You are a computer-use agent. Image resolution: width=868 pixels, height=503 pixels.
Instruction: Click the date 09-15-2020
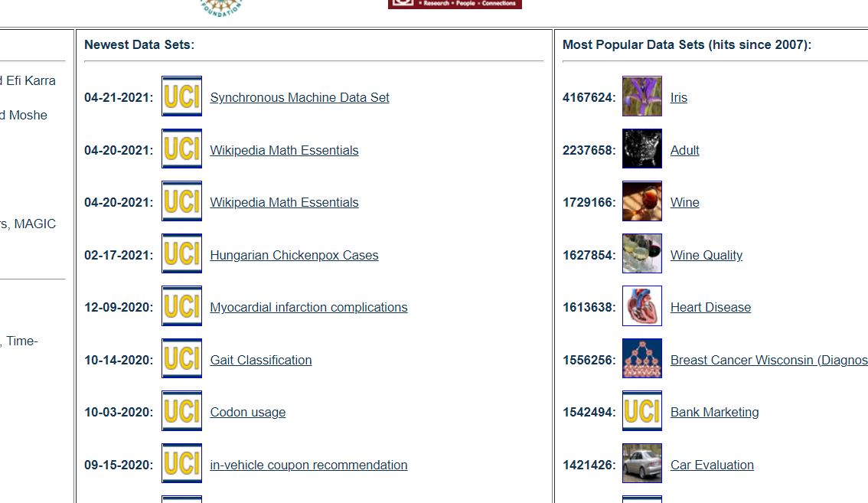(119, 465)
